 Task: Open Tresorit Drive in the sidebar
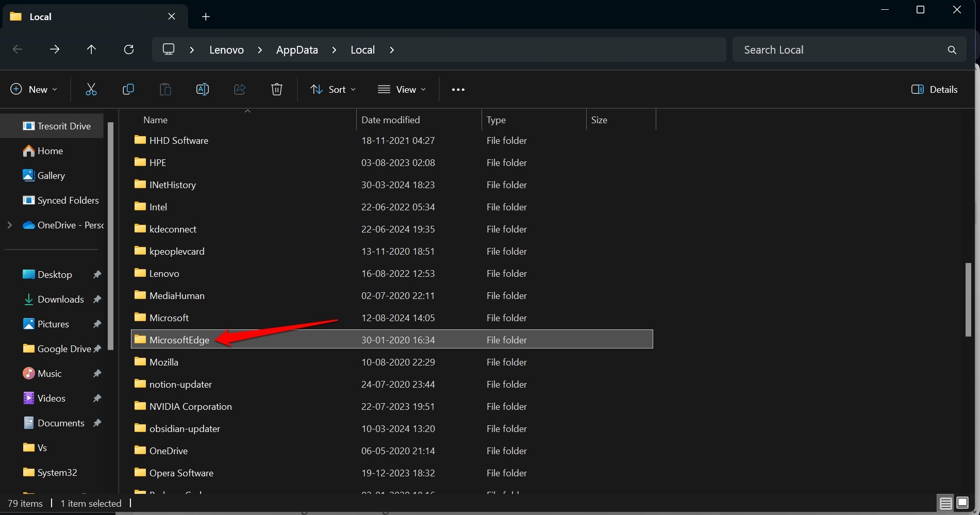click(57, 126)
